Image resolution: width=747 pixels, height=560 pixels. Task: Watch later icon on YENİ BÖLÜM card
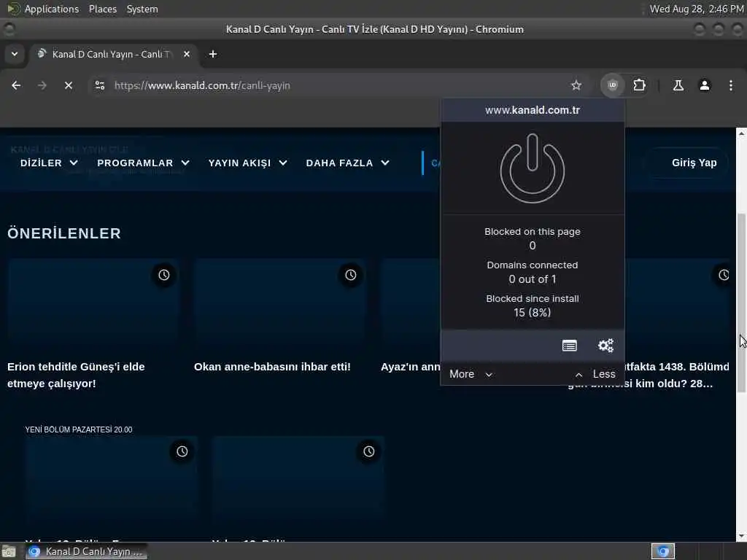182,451
